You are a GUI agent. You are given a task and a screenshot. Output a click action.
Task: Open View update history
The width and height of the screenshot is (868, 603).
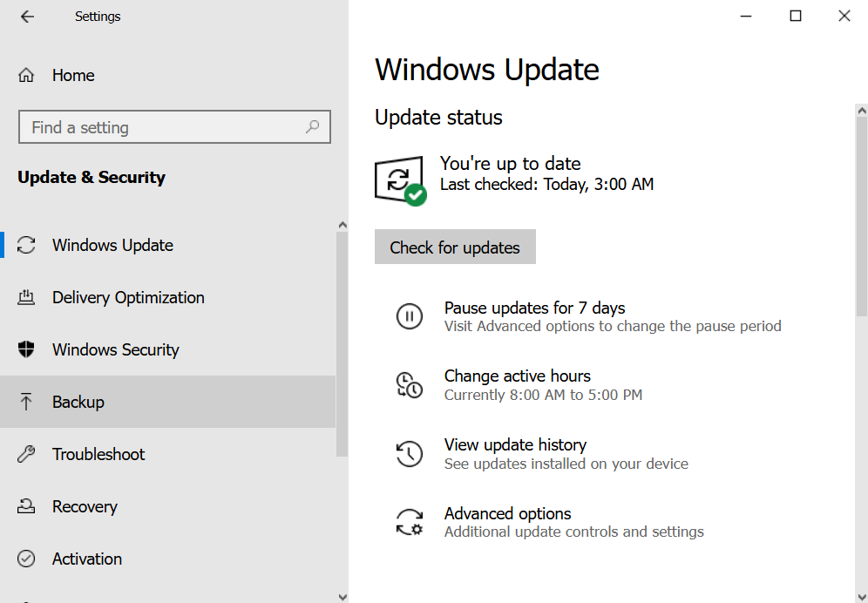coord(515,444)
